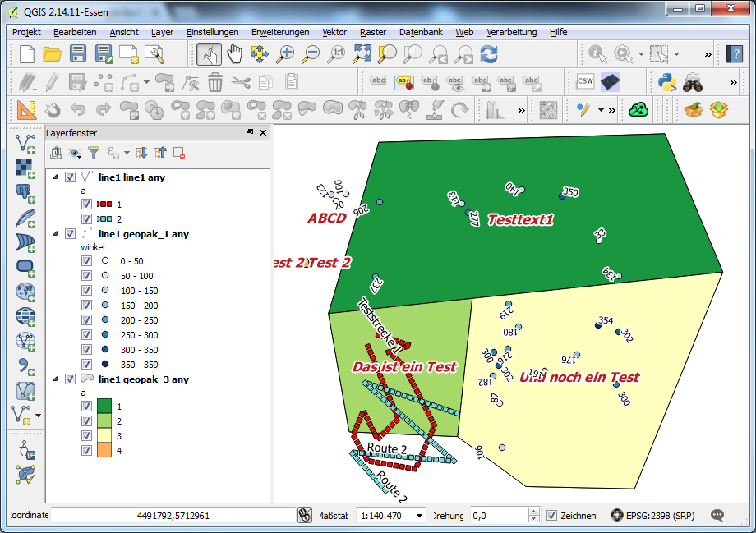Click the Open project folder icon
Viewport: 756px width, 533px height.
click(53, 54)
